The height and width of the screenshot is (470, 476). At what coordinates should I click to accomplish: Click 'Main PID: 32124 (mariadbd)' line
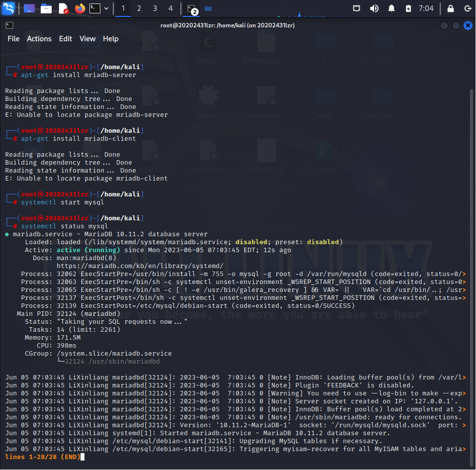click(68, 313)
